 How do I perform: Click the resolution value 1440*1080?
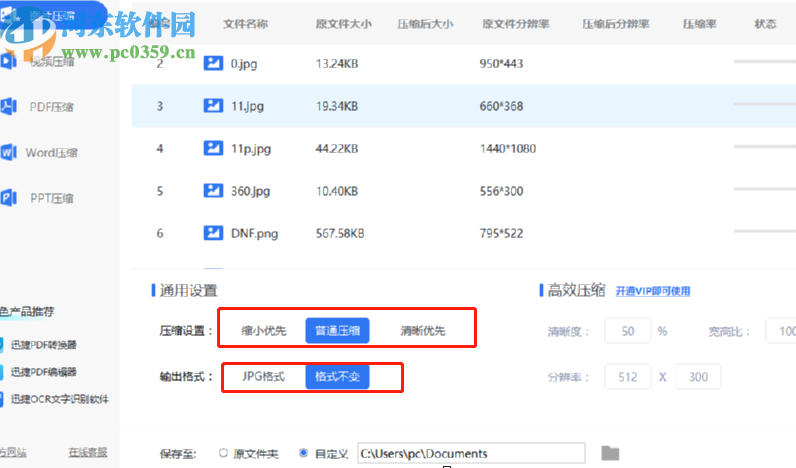click(508, 149)
